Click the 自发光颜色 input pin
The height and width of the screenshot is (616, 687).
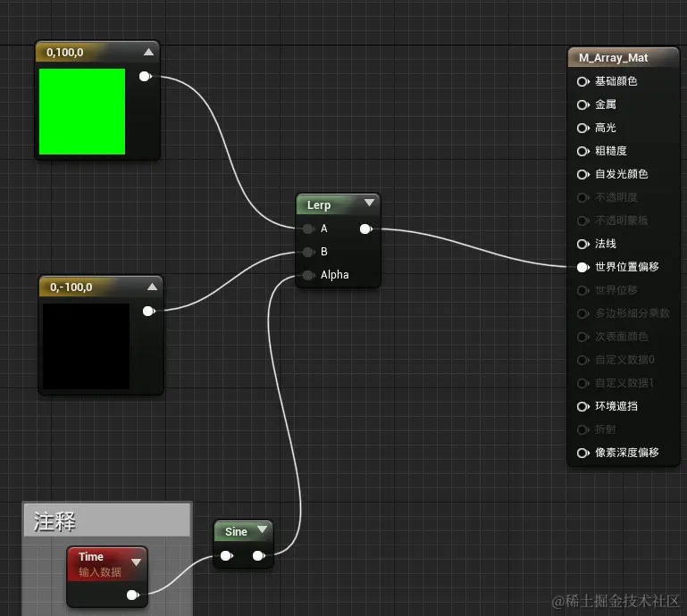(583, 174)
